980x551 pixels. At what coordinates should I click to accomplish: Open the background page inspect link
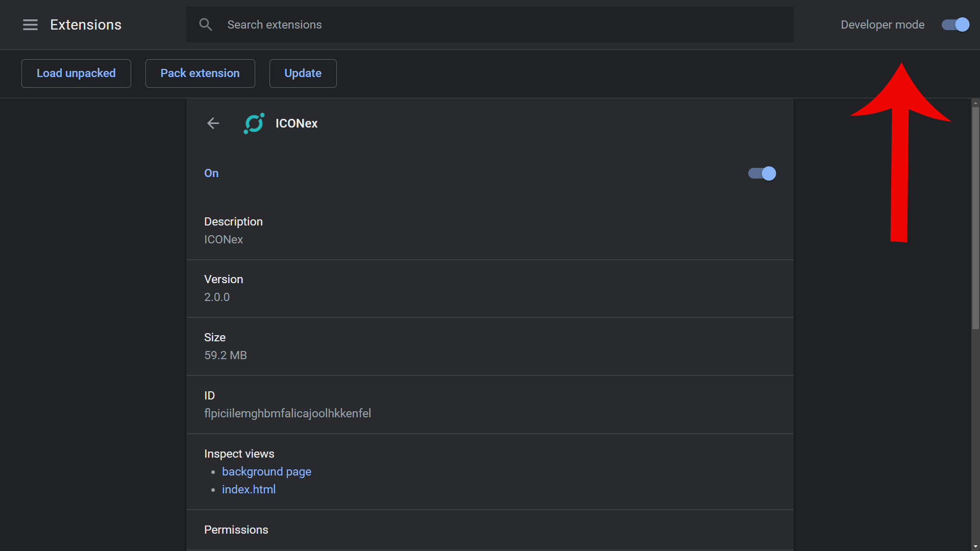coord(266,471)
